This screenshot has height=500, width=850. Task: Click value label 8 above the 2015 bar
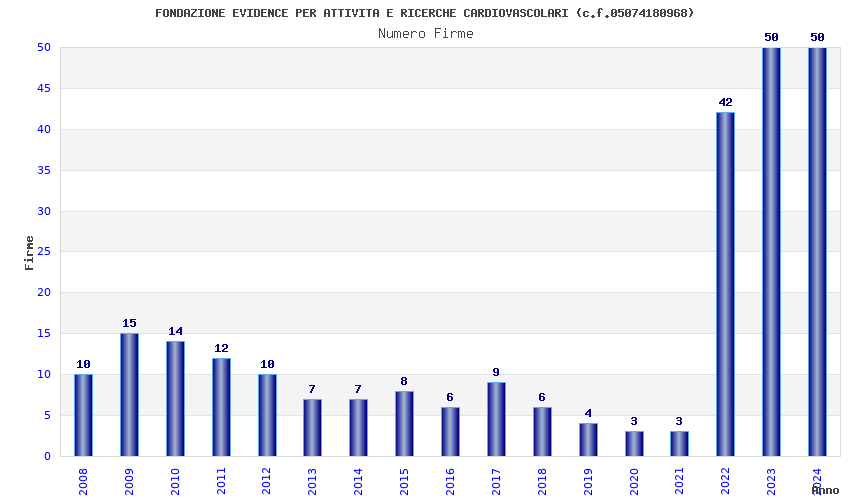coord(404,382)
